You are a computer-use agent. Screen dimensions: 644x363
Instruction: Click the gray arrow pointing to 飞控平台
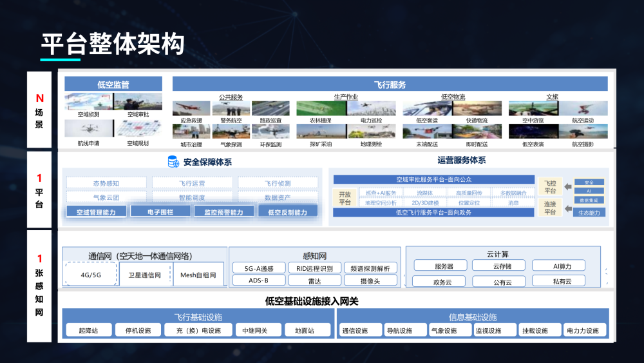(568, 186)
